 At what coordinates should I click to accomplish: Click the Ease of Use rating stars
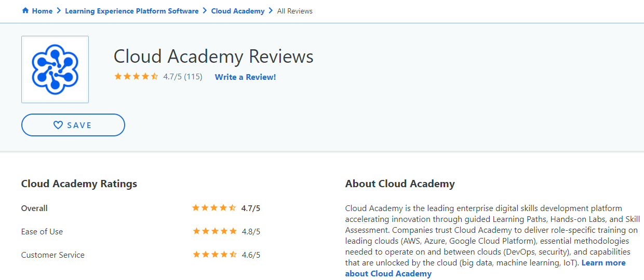214,231
